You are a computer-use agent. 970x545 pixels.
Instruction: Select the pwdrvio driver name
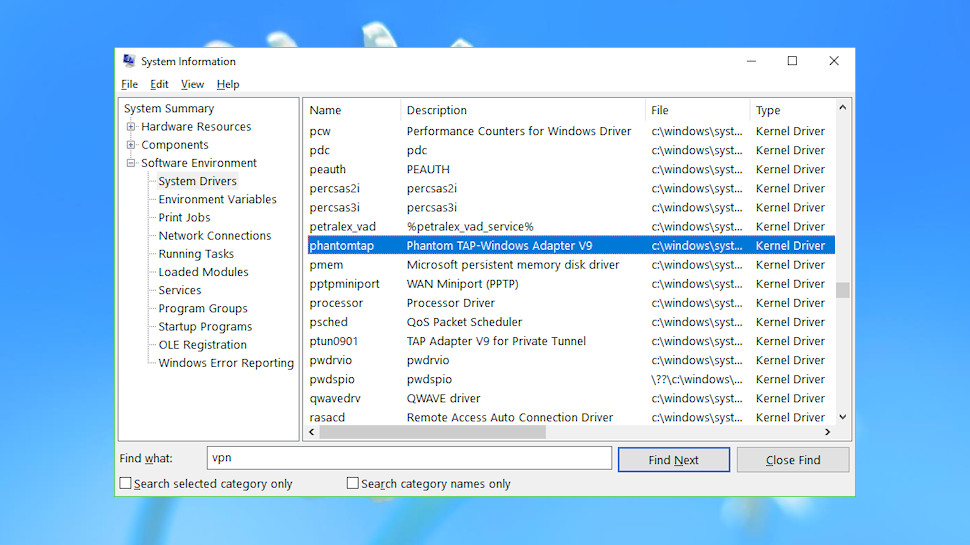[331, 360]
